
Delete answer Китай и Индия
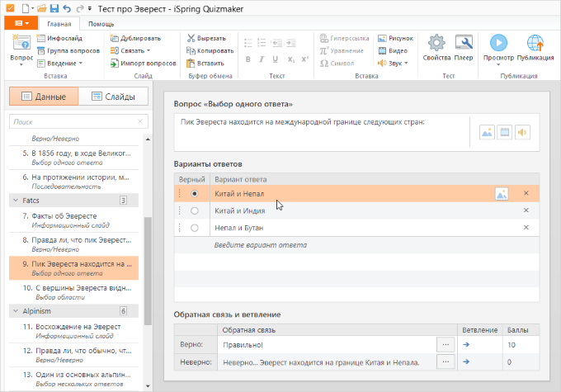pos(526,210)
